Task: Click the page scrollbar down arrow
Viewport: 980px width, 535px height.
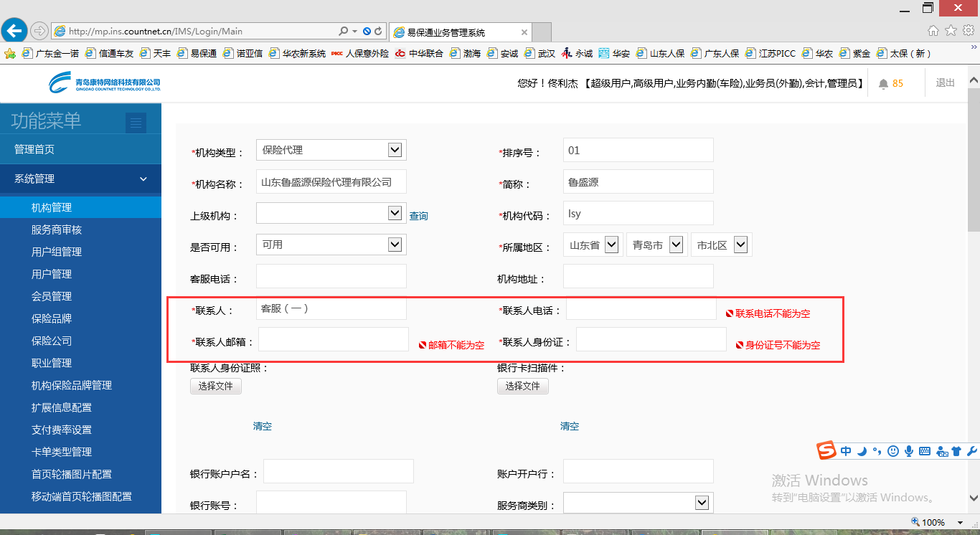Action: tap(974, 498)
